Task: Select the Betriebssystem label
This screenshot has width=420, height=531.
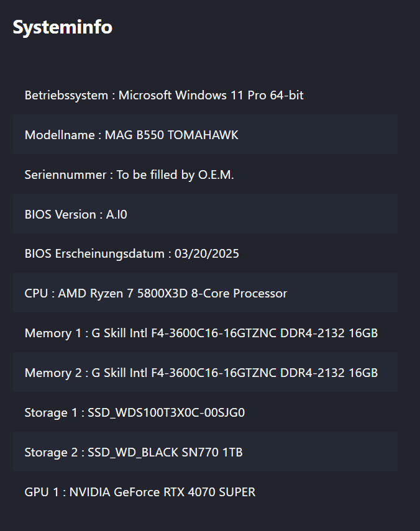Action: point(66,95)
